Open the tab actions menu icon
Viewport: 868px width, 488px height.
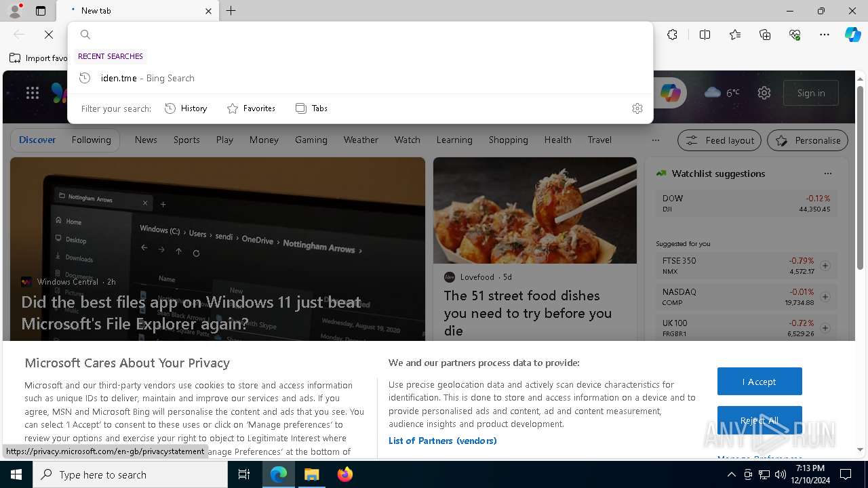coord(41,11)
